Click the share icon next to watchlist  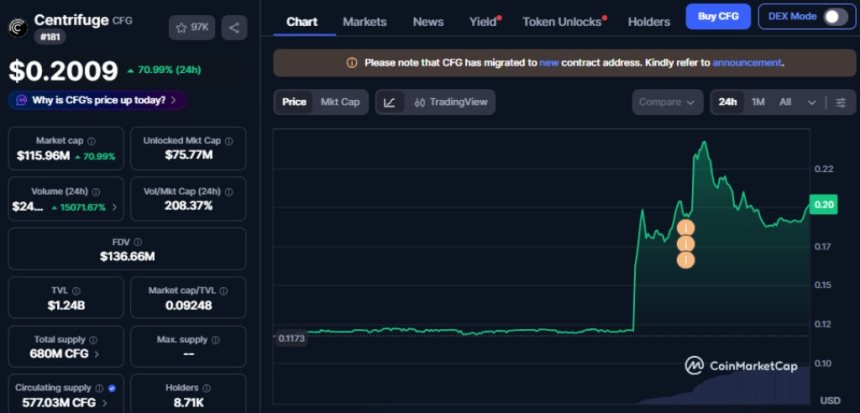click(233, 28)
